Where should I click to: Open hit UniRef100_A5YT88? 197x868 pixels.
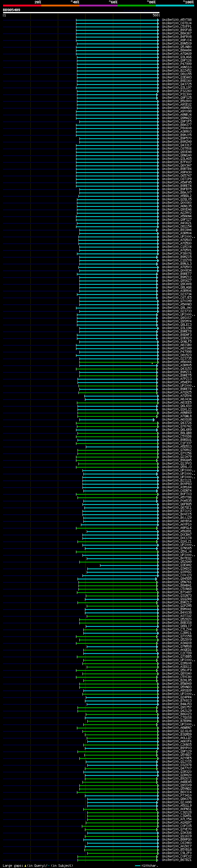point(177,20)
